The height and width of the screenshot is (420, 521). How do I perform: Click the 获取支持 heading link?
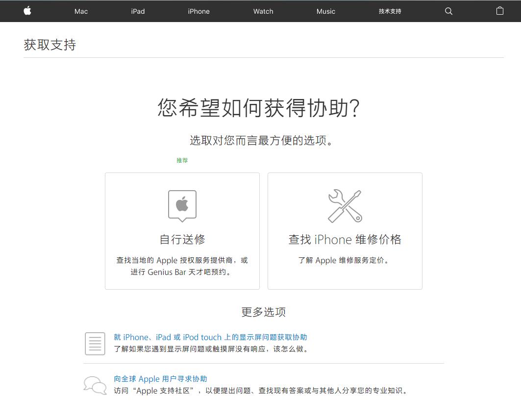50,45
